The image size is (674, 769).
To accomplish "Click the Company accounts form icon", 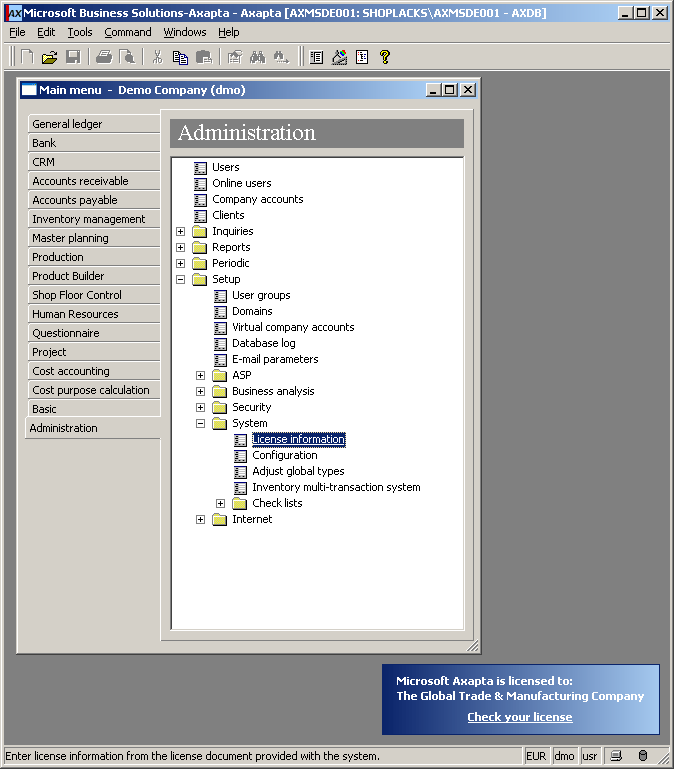I will (x=200, y=200).
